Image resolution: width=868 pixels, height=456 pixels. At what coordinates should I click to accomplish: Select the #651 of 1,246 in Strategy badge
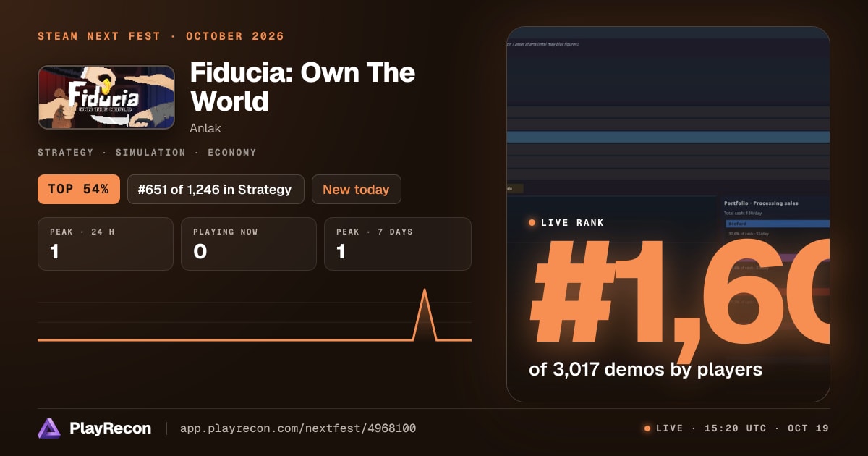(216, 190)
